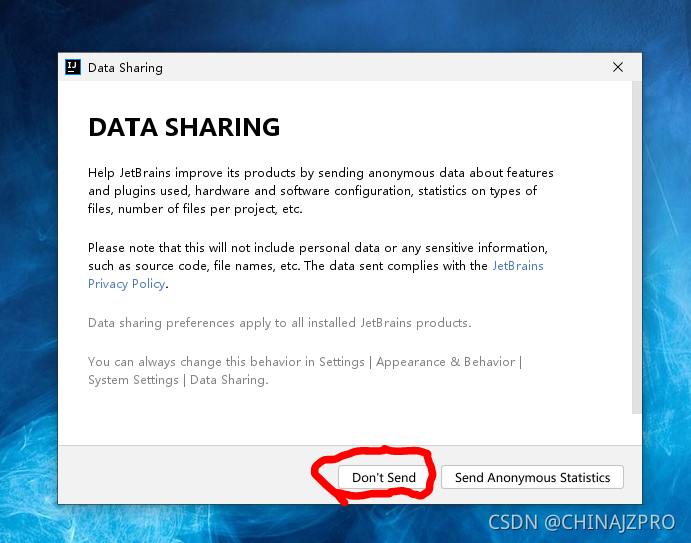This screenshot has height=543, width=691.
Task: Click the Don't Send button
Action: coord(383,477)
